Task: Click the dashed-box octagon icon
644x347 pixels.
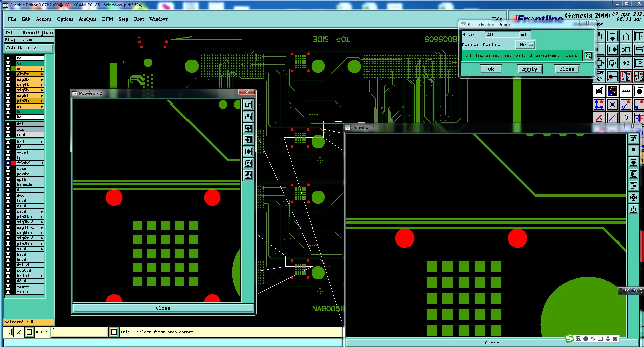Action: coord(639,91)
